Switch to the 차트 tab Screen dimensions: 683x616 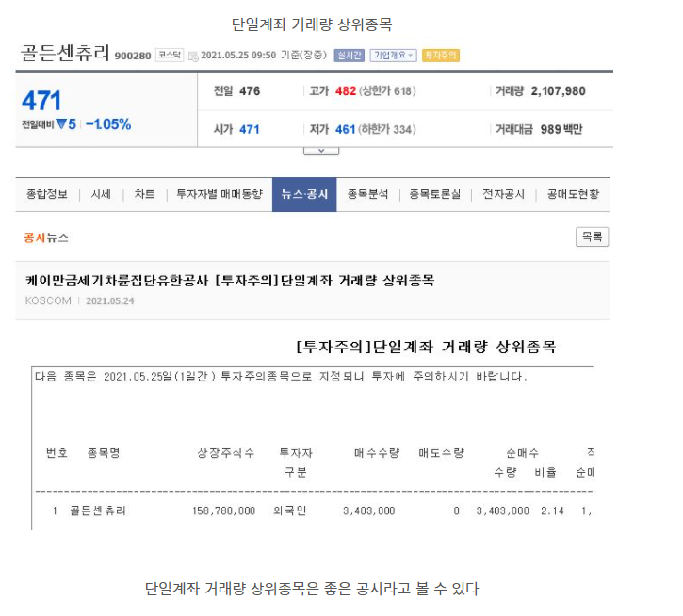[144, 194]
